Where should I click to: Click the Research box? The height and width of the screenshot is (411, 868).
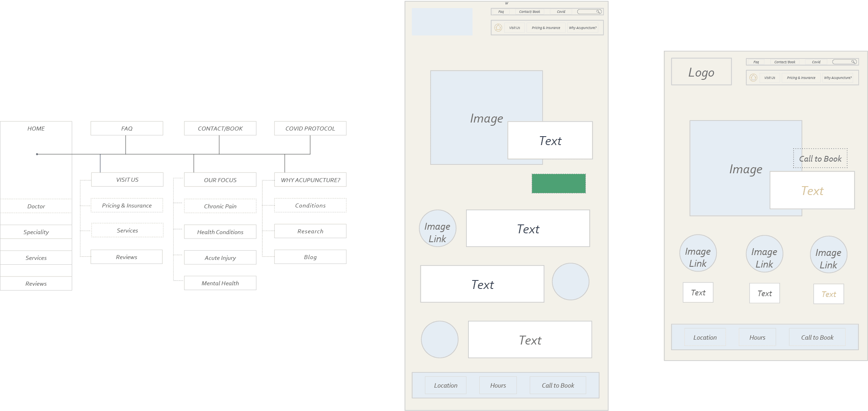(x=310, y=231)
